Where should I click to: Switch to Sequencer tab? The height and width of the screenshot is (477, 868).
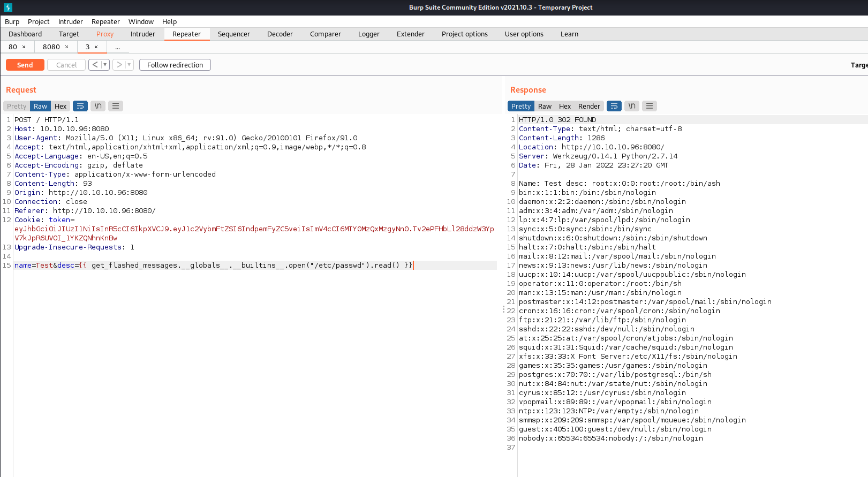pos(234,34)
